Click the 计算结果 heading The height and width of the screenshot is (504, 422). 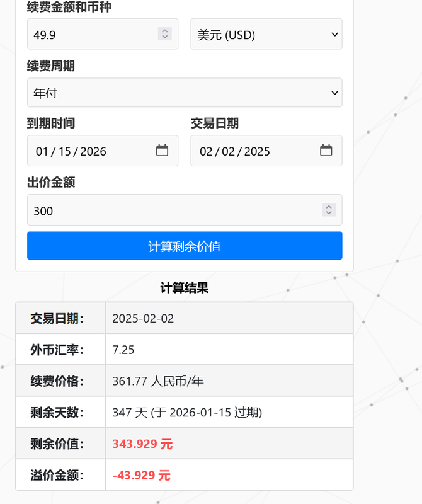pyautogui.click(x=185, y=288)
